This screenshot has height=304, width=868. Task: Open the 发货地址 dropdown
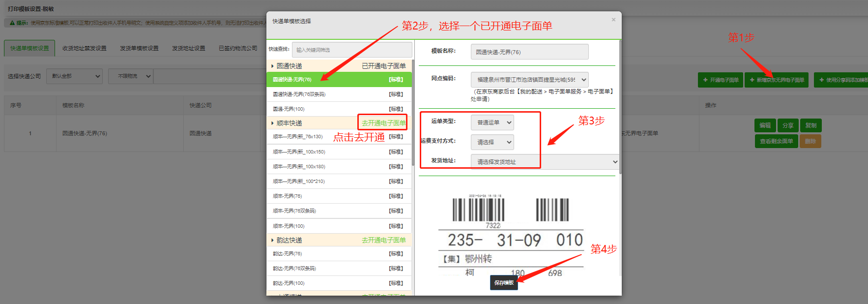[614, 162]
